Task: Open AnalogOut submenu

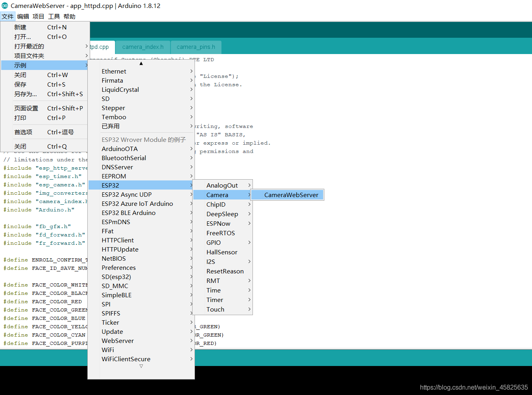Action: [222, 185]
